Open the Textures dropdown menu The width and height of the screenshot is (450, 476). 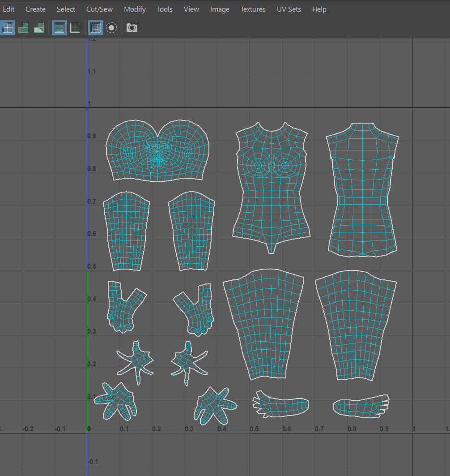pos(253,9)
